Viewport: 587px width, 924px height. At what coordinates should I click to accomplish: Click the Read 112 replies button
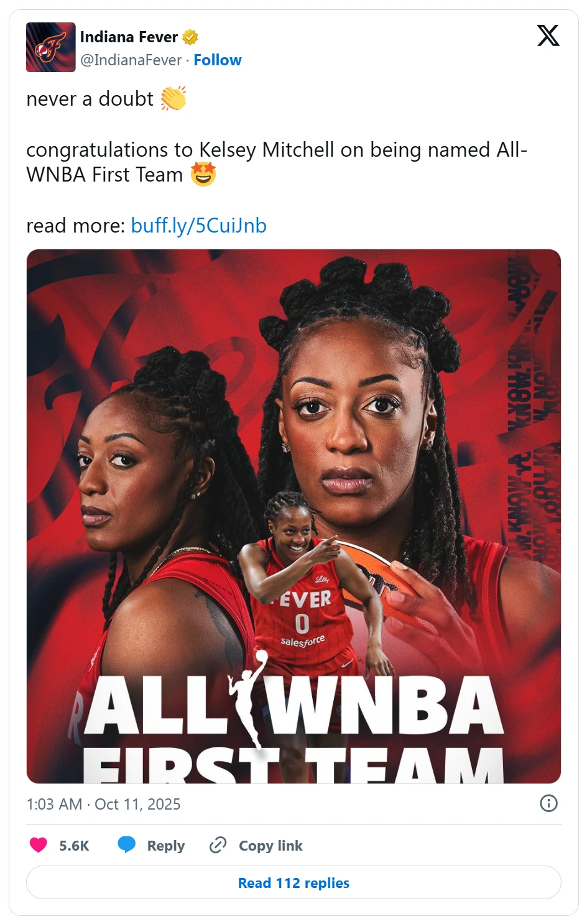pos(293,882)
